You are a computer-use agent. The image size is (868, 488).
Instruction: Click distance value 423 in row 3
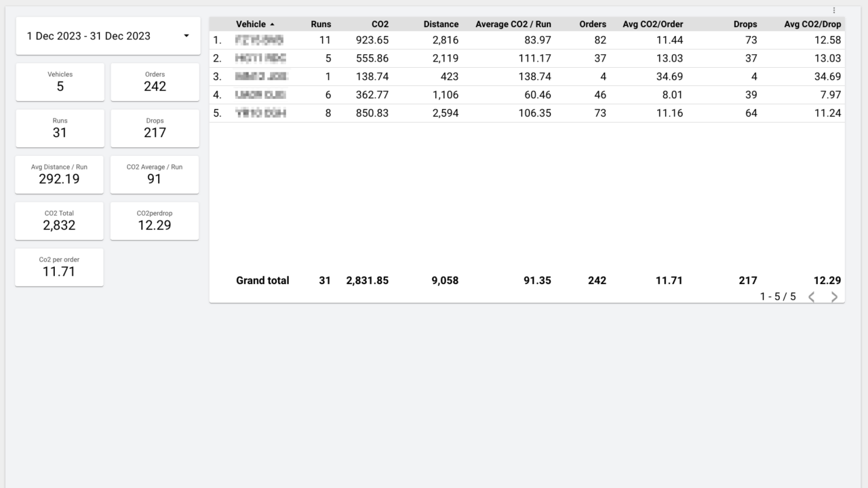[450, 77]
